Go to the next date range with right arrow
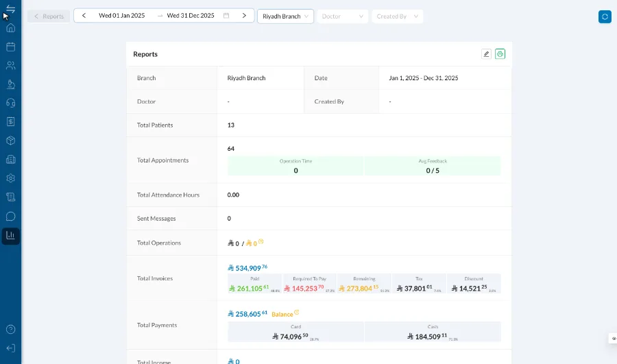This screenshot has width=617, height=364. pyautogui.click(x=244, y=16)
